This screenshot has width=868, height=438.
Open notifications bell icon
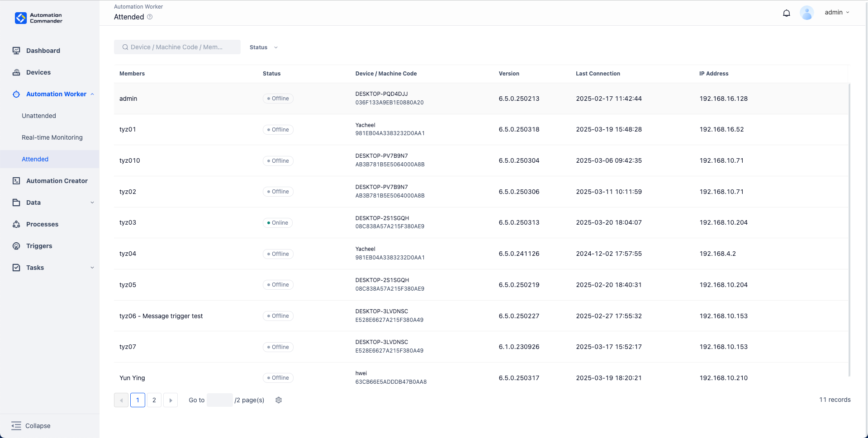coord(787,13)
